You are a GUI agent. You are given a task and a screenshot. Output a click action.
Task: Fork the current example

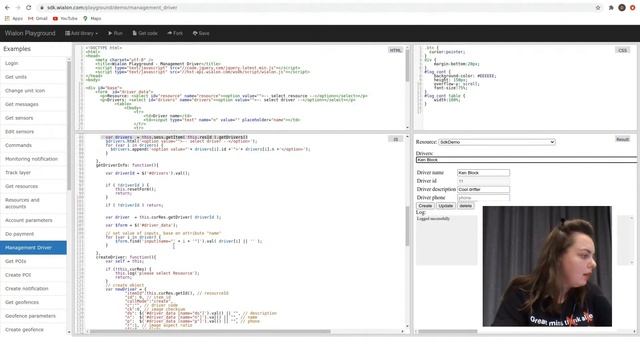(175, 33)
